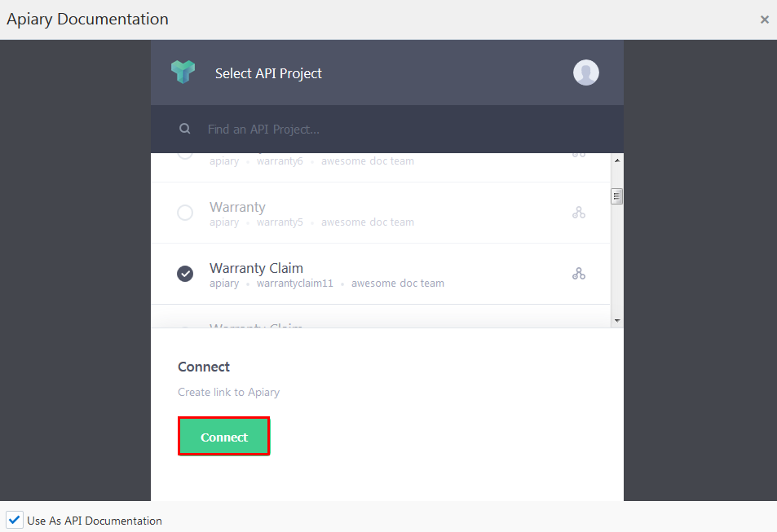Select the radio button on the warranty6 row
777x532 pixels.
(184, 153)
